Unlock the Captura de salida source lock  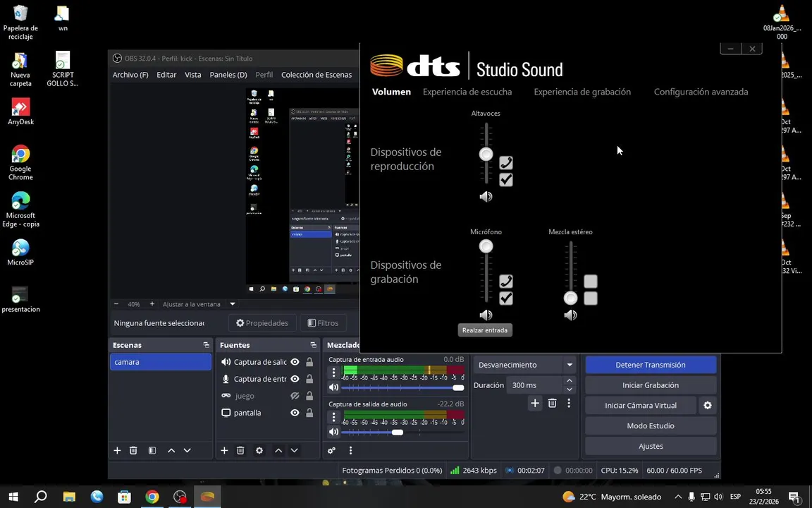309,362
